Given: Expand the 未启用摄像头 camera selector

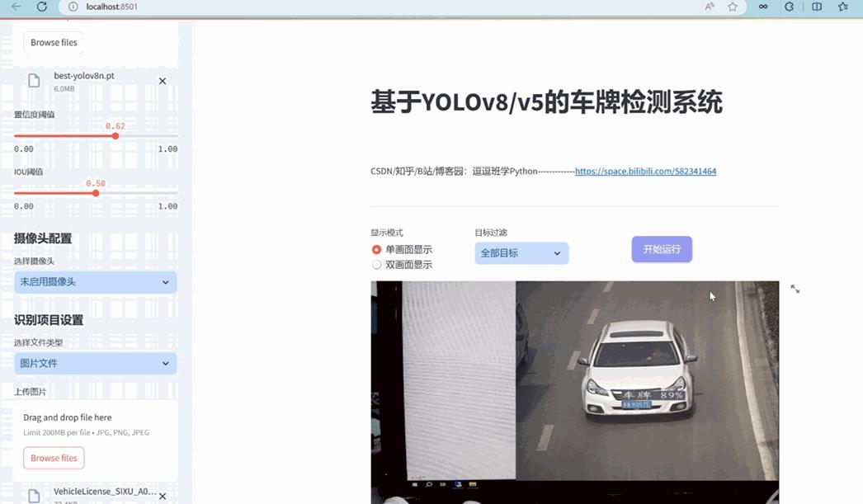Looking at the screenshot, I should point(95,282).
